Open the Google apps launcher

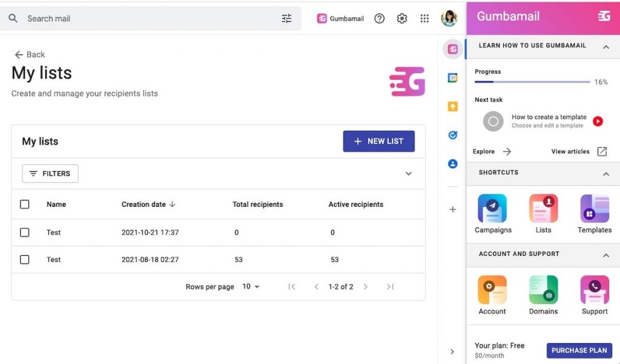point(424,18)
